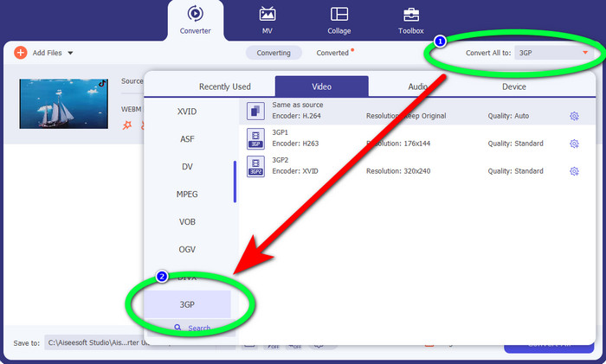
Task: Choose the VOB format
Action: click(x=187, y=222)
